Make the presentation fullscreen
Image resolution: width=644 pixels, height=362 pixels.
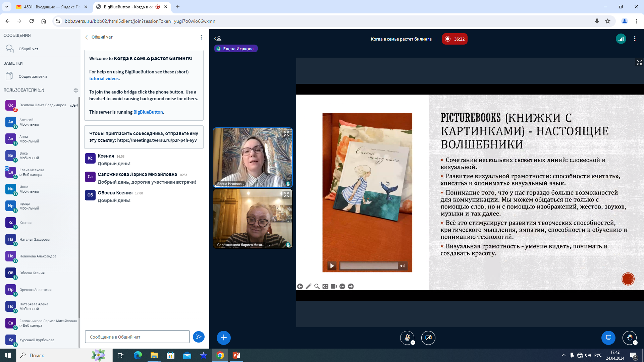639,62
